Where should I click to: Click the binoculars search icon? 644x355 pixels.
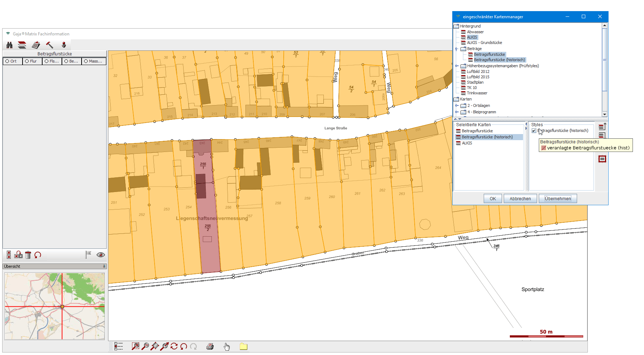pyautogui.click(x=10, y=45)
